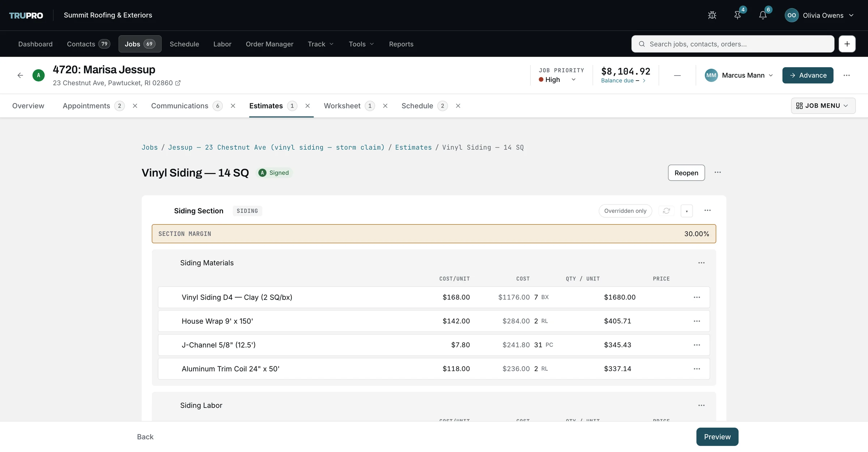Switch to the Overview tab
Image resolution: width=868 pixels, height=452 pixels.
point(28,106)
